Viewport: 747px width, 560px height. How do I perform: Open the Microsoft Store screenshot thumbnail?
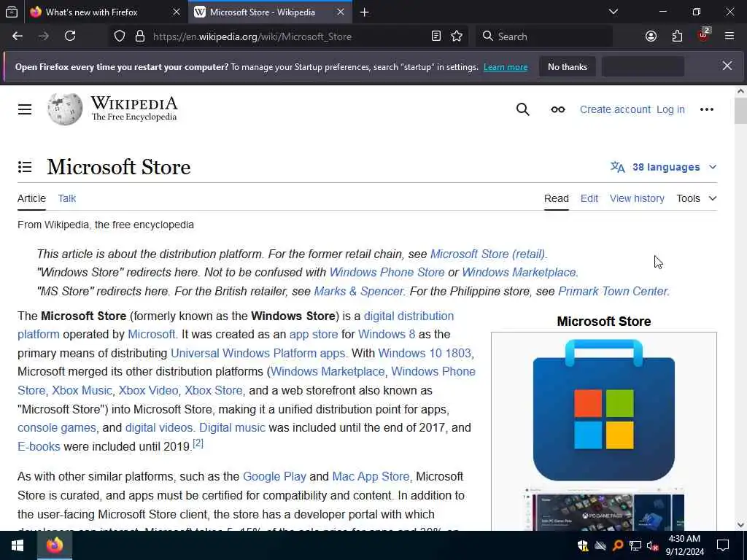click(x=603, y=508)
